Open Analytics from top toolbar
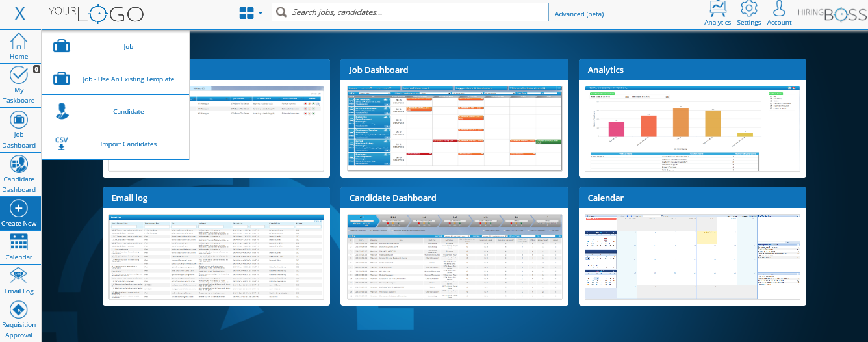This screenshot has width=868, height=342. 717,14
